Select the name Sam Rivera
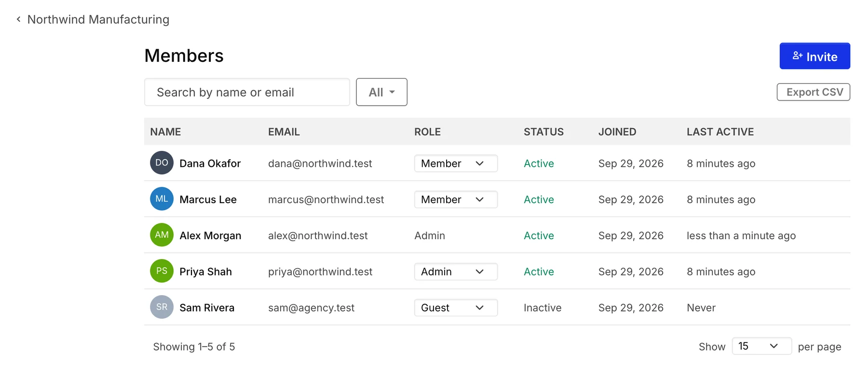 click(x=207, y=308)
